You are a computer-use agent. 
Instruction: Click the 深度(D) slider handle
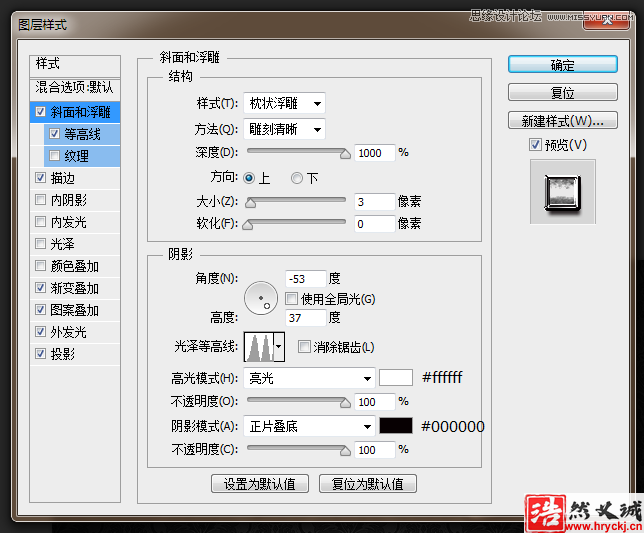[345, 154]
